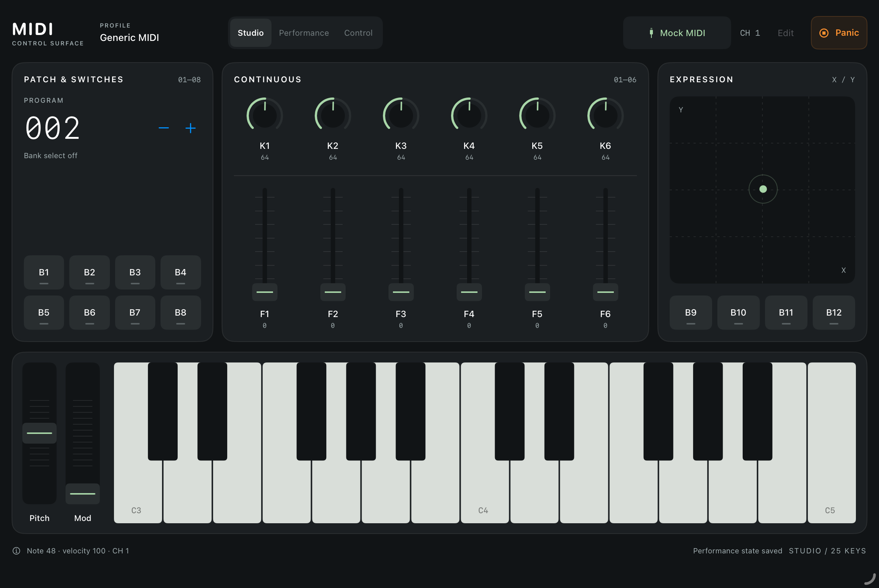Click the Panic button
The width and height of the screenshot is (879, 588).
pyautogui.click(x=838, y=33)
